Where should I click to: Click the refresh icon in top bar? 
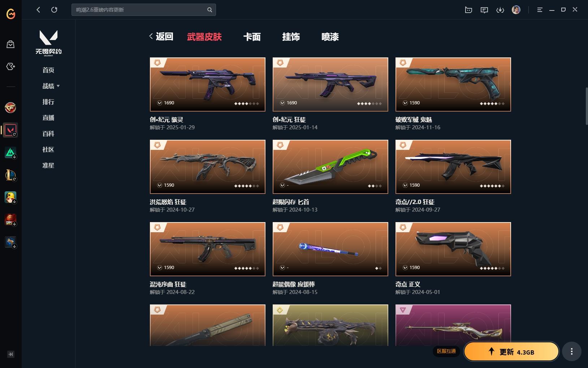tap(54, 10)
